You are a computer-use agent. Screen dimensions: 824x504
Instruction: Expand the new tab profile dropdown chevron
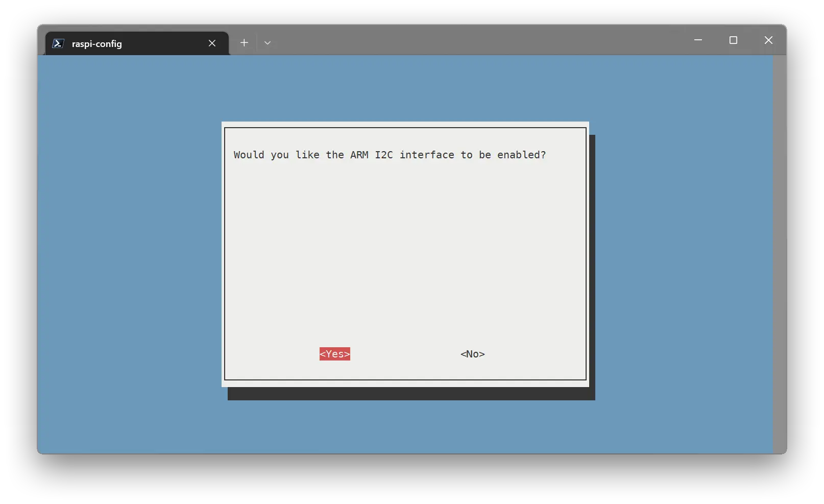267,43
